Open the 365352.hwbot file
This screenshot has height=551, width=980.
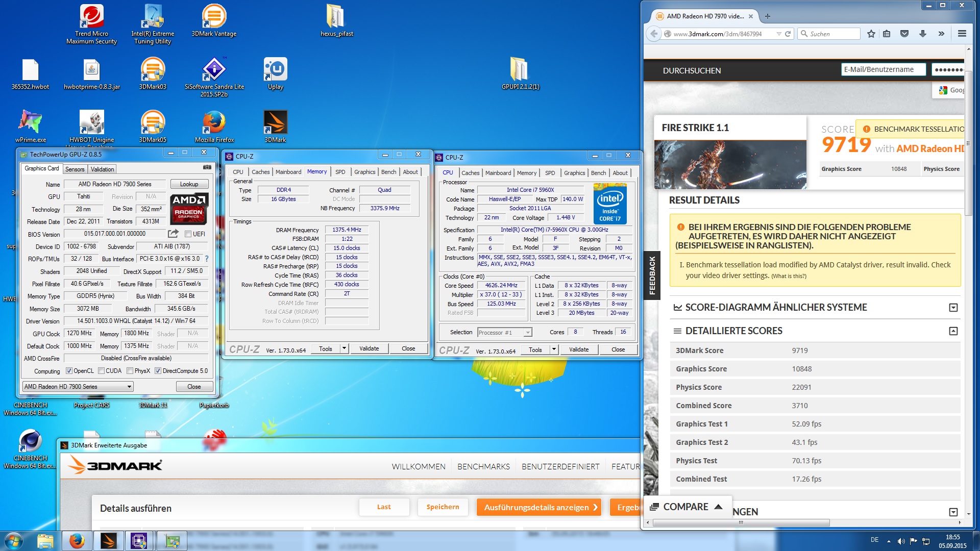click(x=30, y=74)
